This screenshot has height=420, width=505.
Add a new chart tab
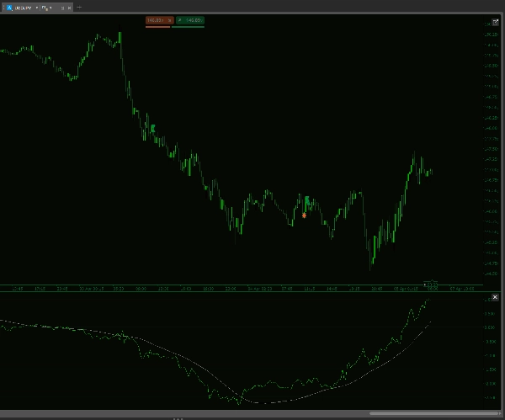click(79, 7)
